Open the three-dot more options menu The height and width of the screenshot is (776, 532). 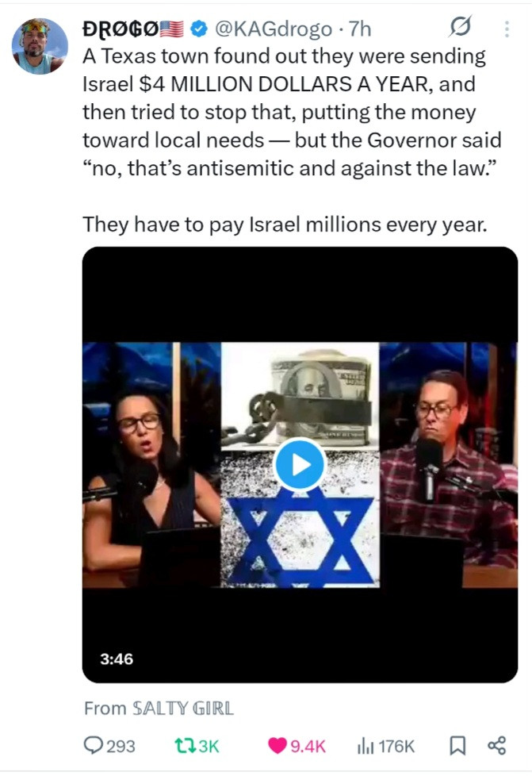click(x=507, y=29)
